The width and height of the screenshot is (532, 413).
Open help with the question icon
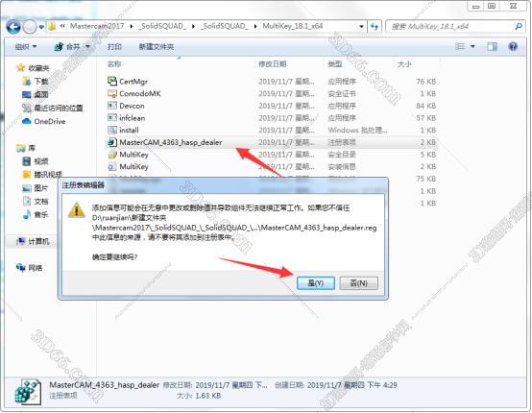click(x=513, y=46)
